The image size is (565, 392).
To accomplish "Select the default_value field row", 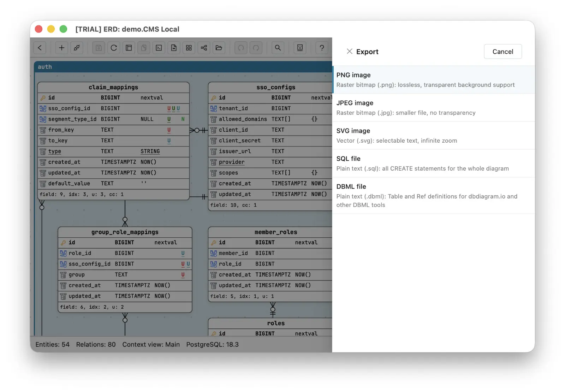I will 113,184.
